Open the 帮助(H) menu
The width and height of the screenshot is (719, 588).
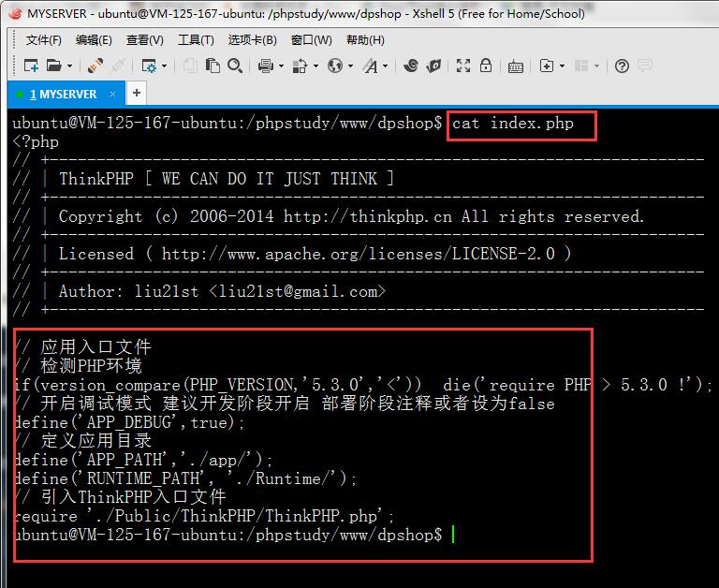[365, 40]
